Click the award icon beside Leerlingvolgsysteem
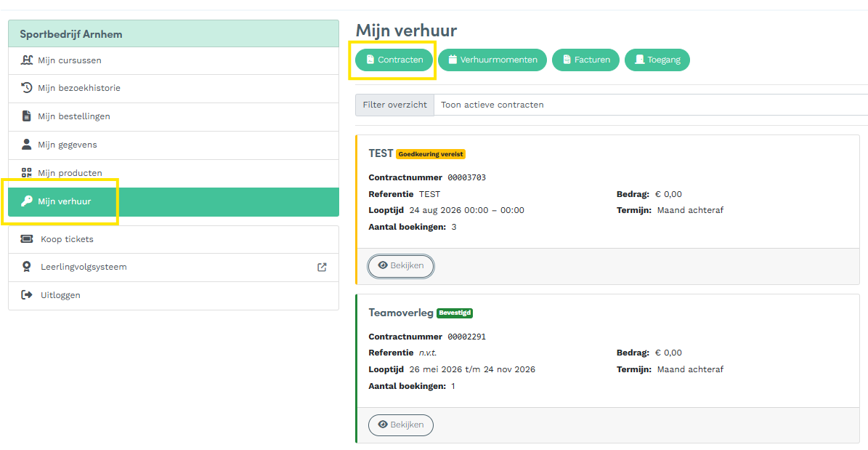This screenshot has width=868, height=450. coord(27,267)
